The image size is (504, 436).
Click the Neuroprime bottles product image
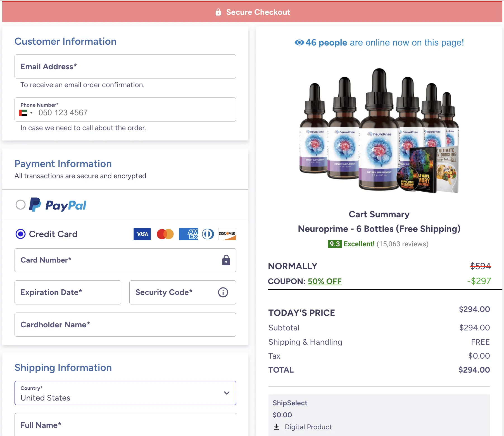[379, 131]
